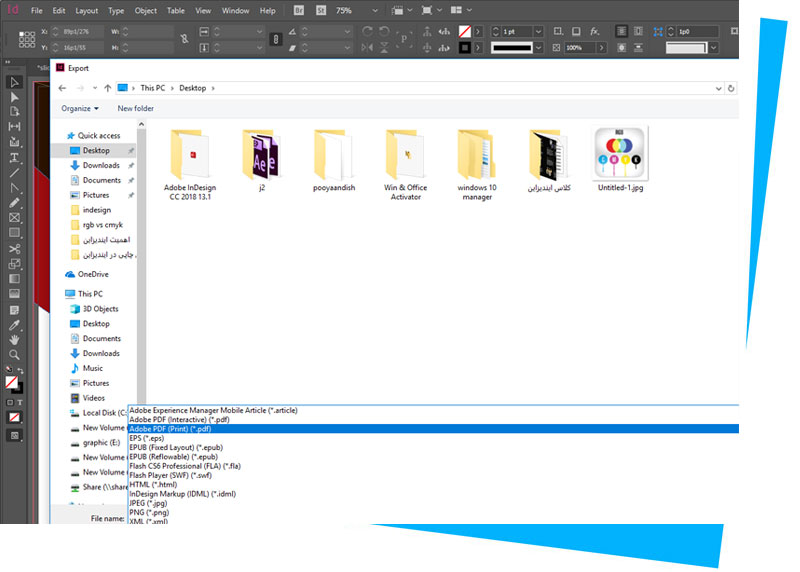Select the rgb vs cmyk folder
Image resolution: width=800 pixels, height=572 pixels.
tap(97, 225)
